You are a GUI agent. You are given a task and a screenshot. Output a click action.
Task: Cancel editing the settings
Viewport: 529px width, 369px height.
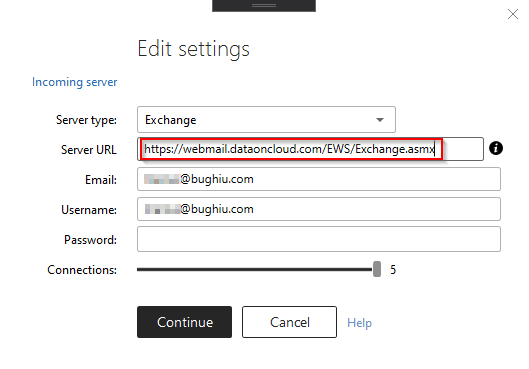pos(289,322)
